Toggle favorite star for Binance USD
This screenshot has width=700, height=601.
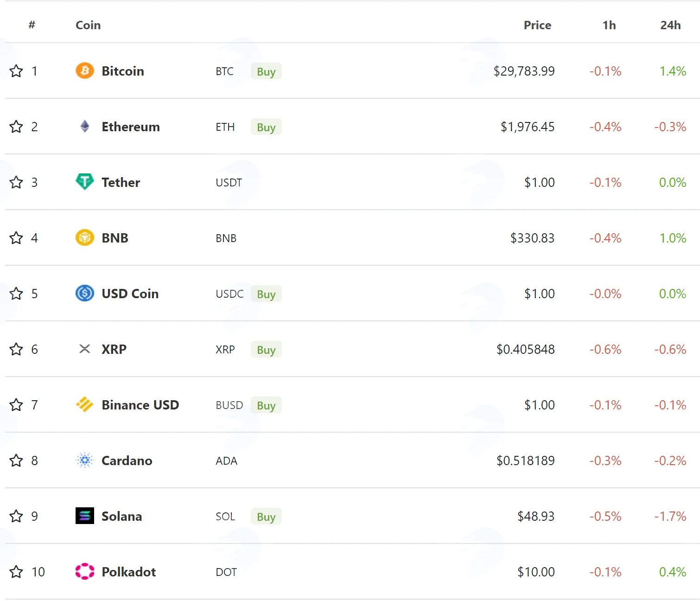point(16,405)
